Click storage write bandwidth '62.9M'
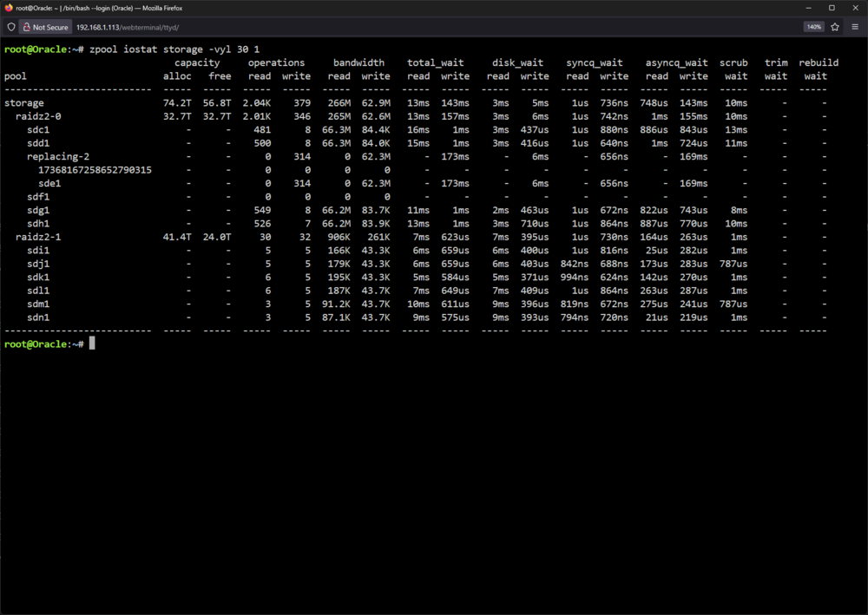The image size is (868, 615). pyautogui.click(x=376, y=103)
